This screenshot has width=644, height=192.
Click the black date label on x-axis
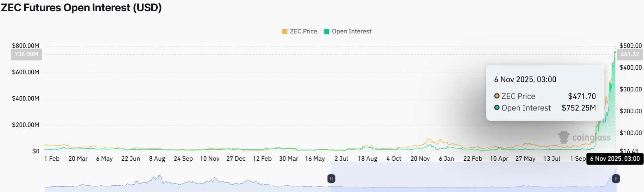615,159
